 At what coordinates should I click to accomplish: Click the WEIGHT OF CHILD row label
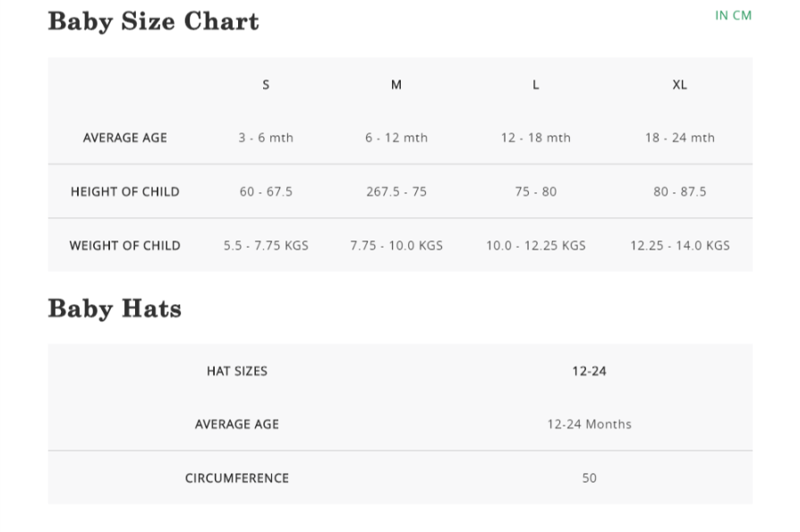click(x=125, y=245)
